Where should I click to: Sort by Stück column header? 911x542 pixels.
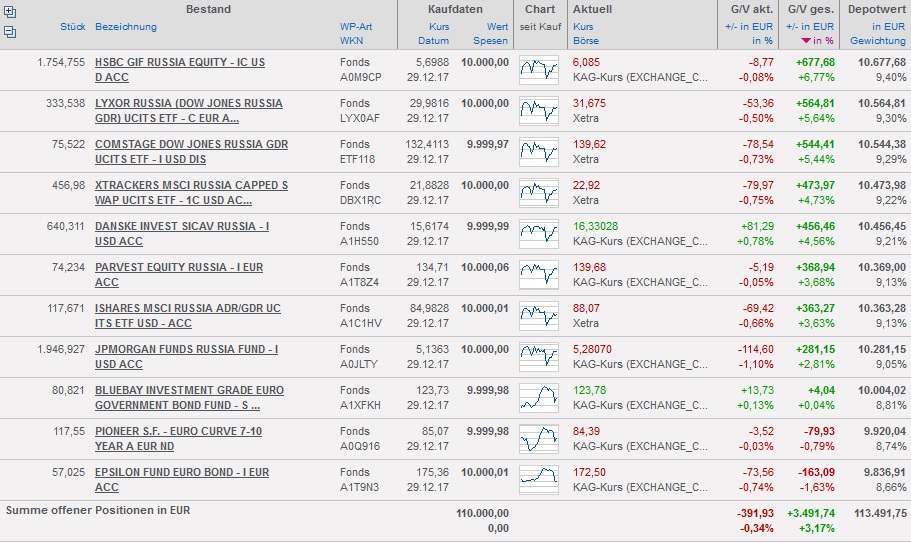[73, 27]
